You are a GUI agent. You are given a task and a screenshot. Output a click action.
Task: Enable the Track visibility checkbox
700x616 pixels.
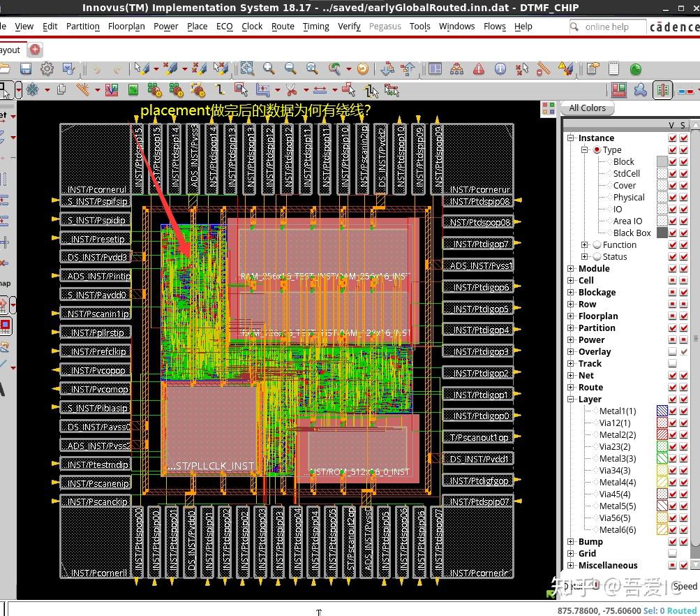673,364
